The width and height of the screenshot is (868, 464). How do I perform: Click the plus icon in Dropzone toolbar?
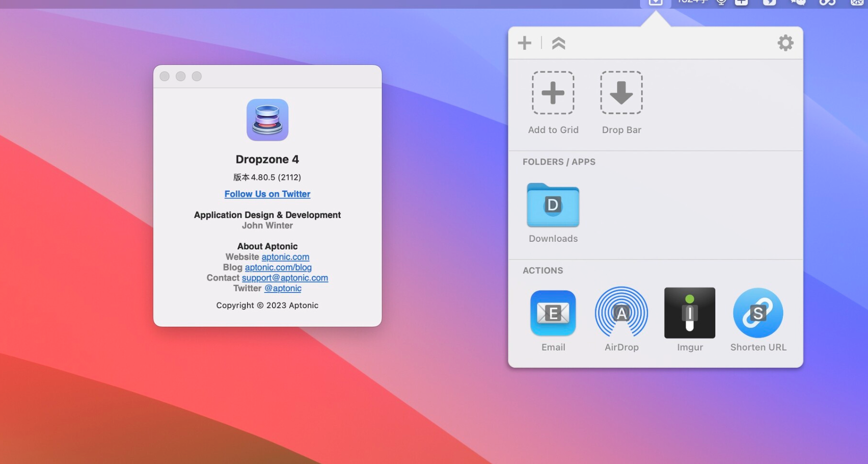point(524,43)
